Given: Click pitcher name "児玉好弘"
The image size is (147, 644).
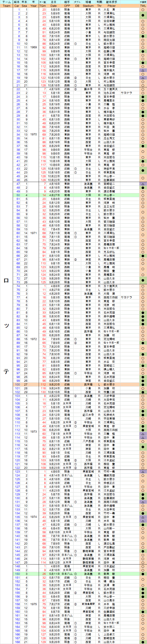Looking at the screenshot, I should [109, 252].
